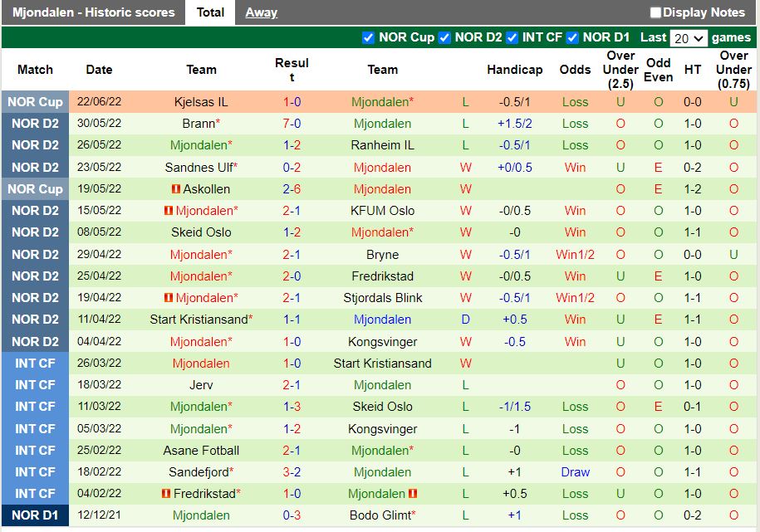The image size is (760, 532).
Task: Open Start Kristiansand link on 11/04/22
Action: [199, 320]
